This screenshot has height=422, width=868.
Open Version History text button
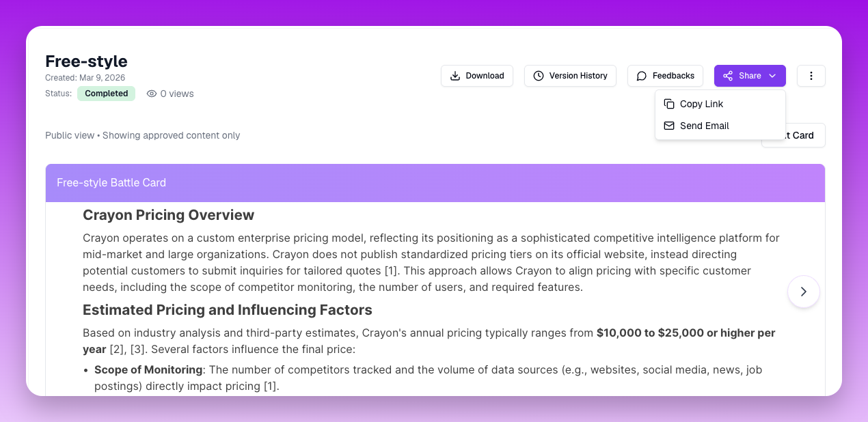[x=578, y=76]
